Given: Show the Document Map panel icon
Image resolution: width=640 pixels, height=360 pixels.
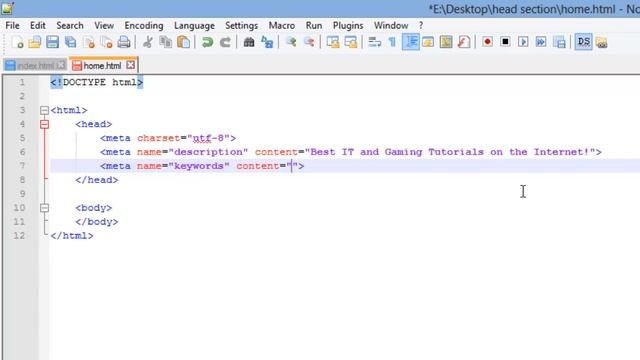Looking at the screenshot, I should coord(446,42).
